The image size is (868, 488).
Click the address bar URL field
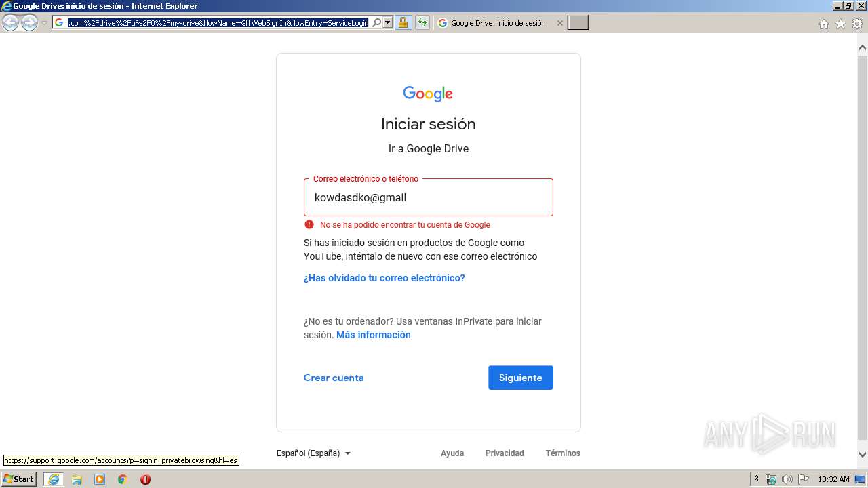pos(218,23)
